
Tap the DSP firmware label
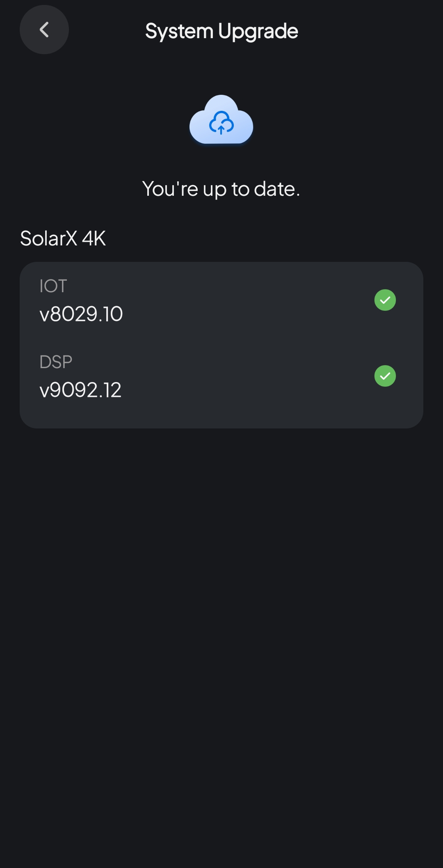click(56, 362)
